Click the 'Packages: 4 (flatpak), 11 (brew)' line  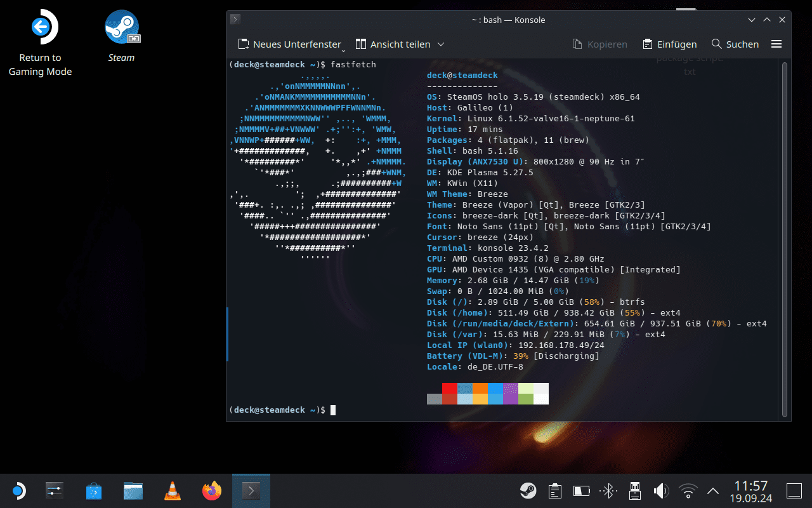pos(508,140)
